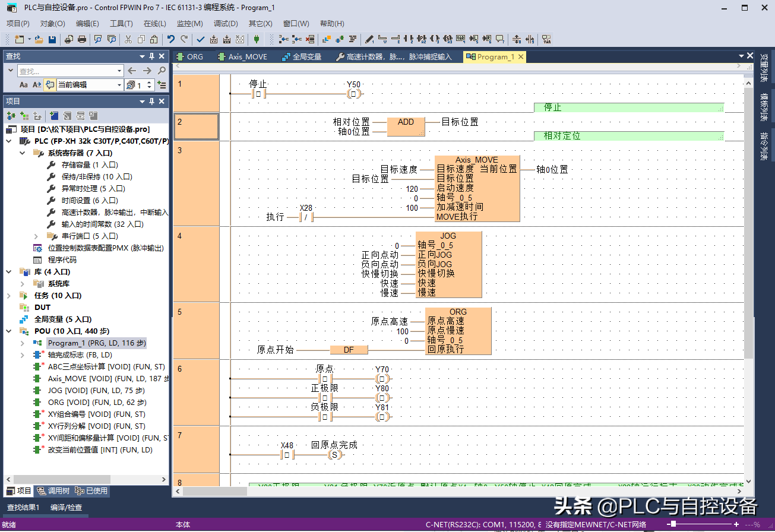Click the magnifier search icon in Find panel
The height and width of the screenshot is (532, 775).
tap(162, 71)
